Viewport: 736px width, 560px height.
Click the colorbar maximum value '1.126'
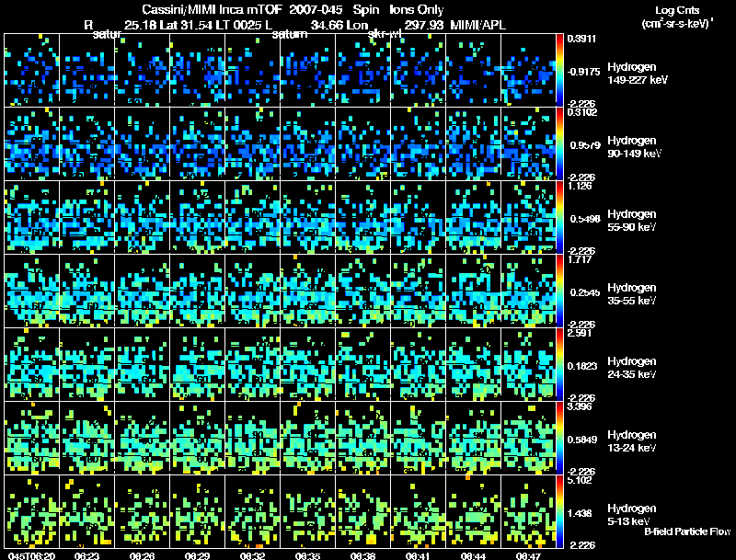[x=580, y=186]
